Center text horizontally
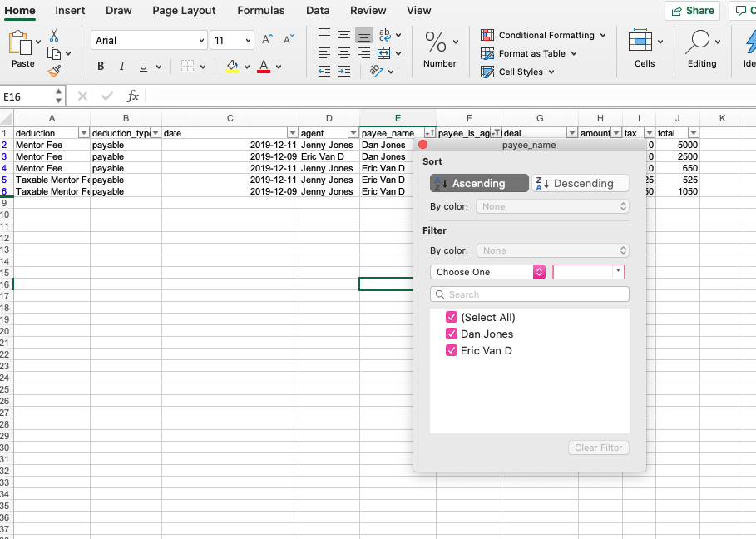The height and width of the screenshot is (539, 756). tap(344, 53)
